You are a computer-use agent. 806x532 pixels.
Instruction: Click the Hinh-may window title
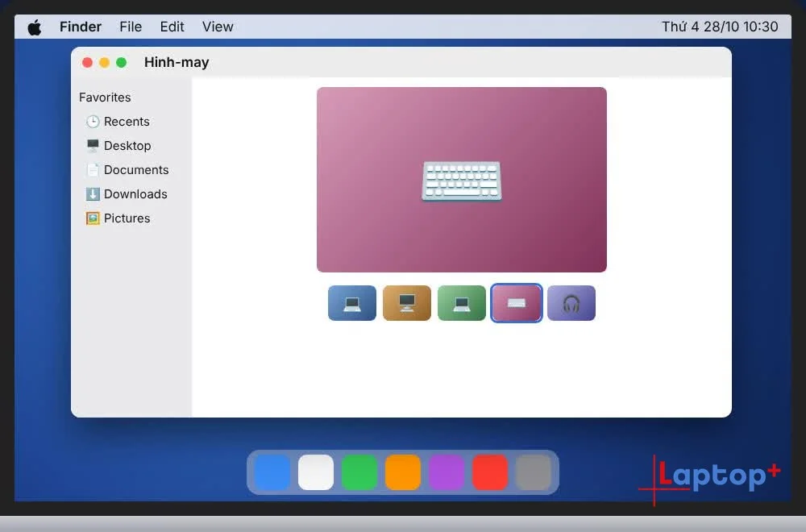coord(177,62)
